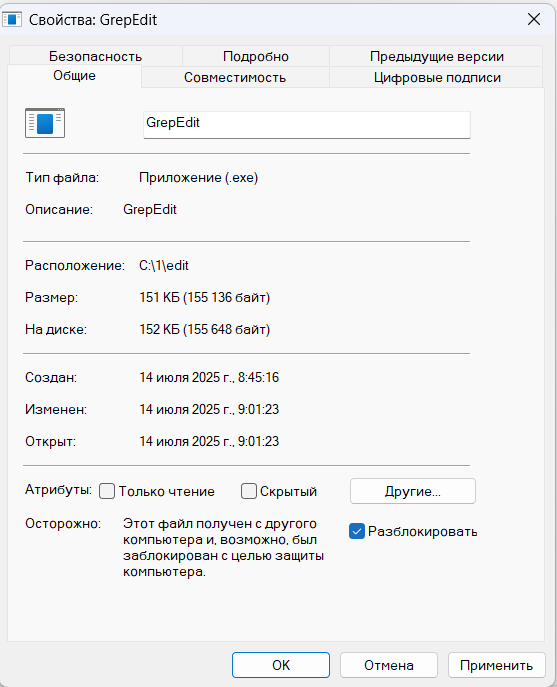Screen dimensions: 557x687
Task: Focus the GrepEdit file name field
Action: [307, 124]
